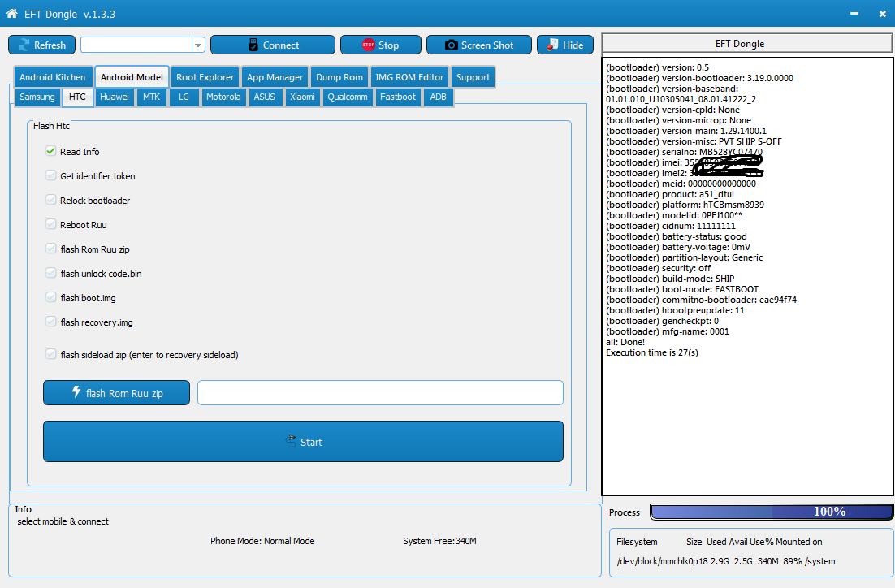Enable flash sideload zip checkbox
Image resolution: width=895 pixels, height=588 pixels.
tap(51, 355)
